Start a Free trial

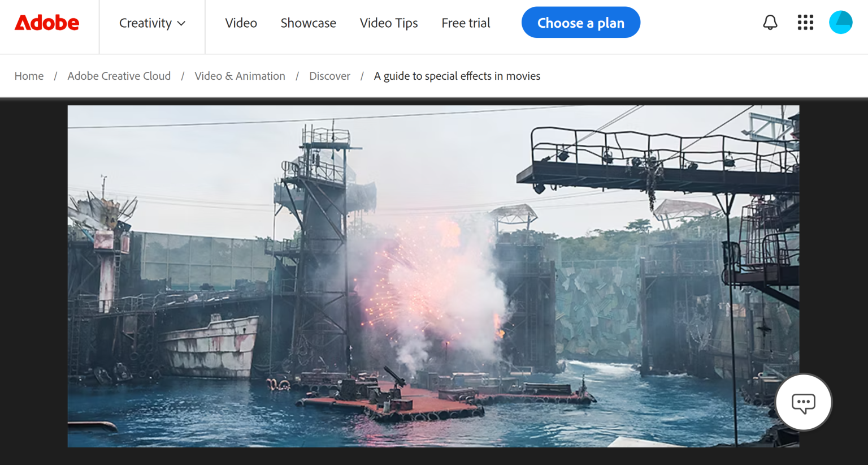465,23
